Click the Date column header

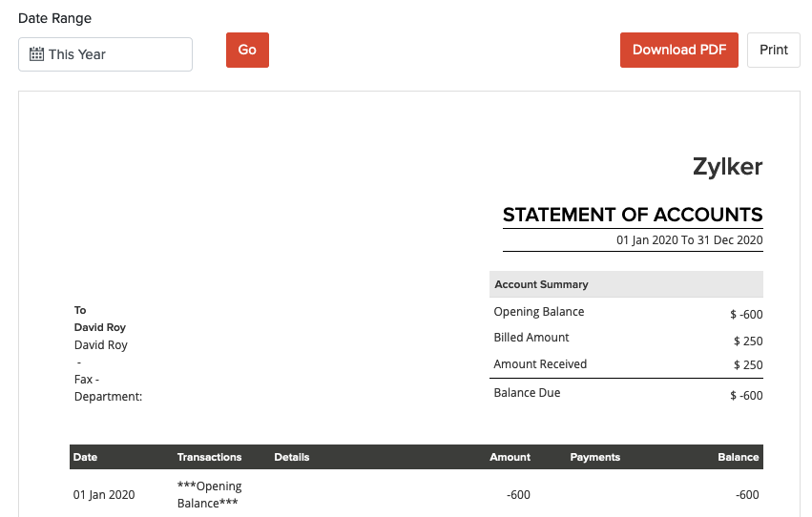[85, 457]
